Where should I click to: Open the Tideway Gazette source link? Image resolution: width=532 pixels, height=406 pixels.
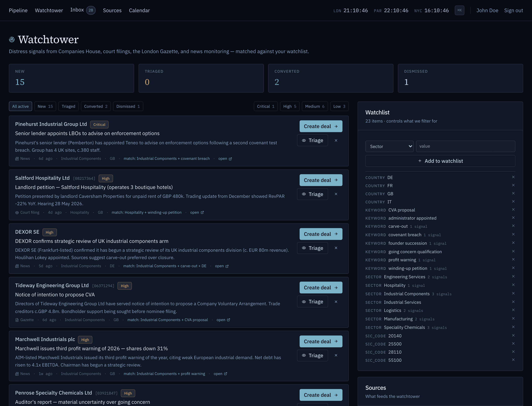point(223,320)
